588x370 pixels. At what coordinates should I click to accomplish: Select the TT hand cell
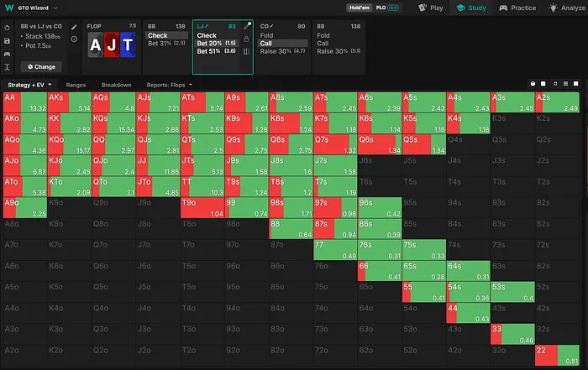(x=202, y=186)
